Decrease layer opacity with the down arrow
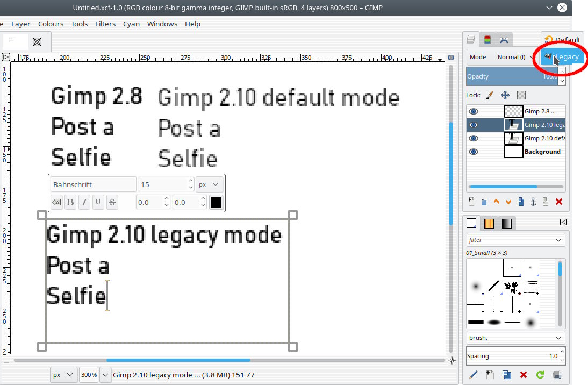The height and width of the screenshot is (385, 588). (562, 81)
